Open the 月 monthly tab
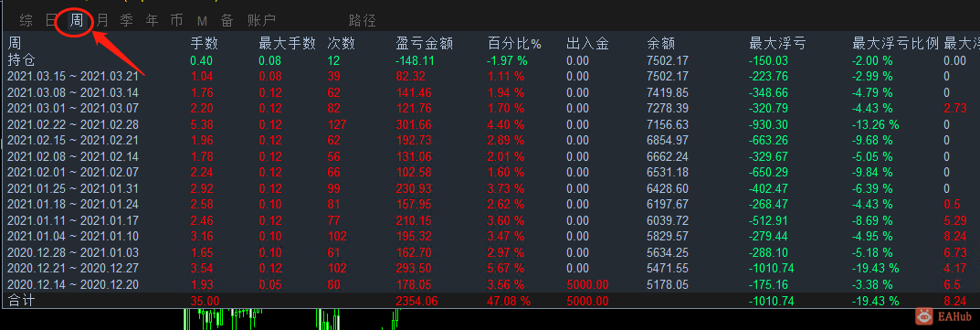The height and width of the screenshot is (330, 980). (102, 21)
